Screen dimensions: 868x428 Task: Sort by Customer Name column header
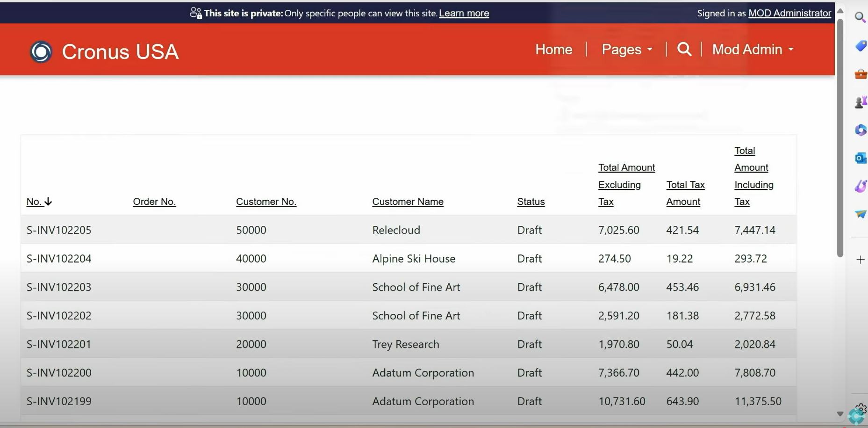click(408, 202)
